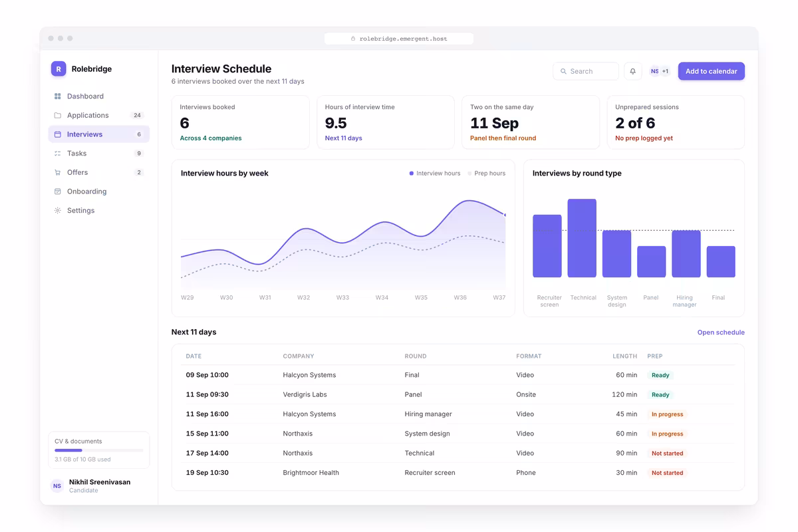Viewport: 798px width, 532px height.
Task: Click the Settings gear icon
Action: [x=57, y=210]
